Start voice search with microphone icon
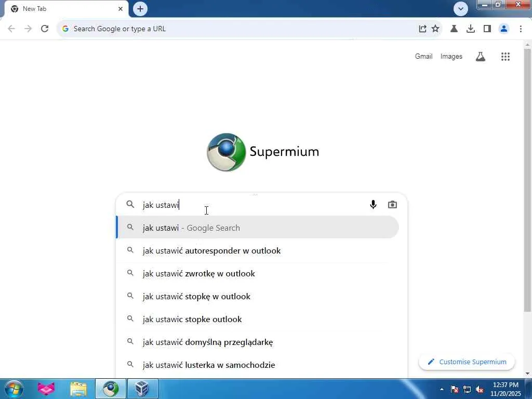The image size is (532, 399). coord(373,205)
